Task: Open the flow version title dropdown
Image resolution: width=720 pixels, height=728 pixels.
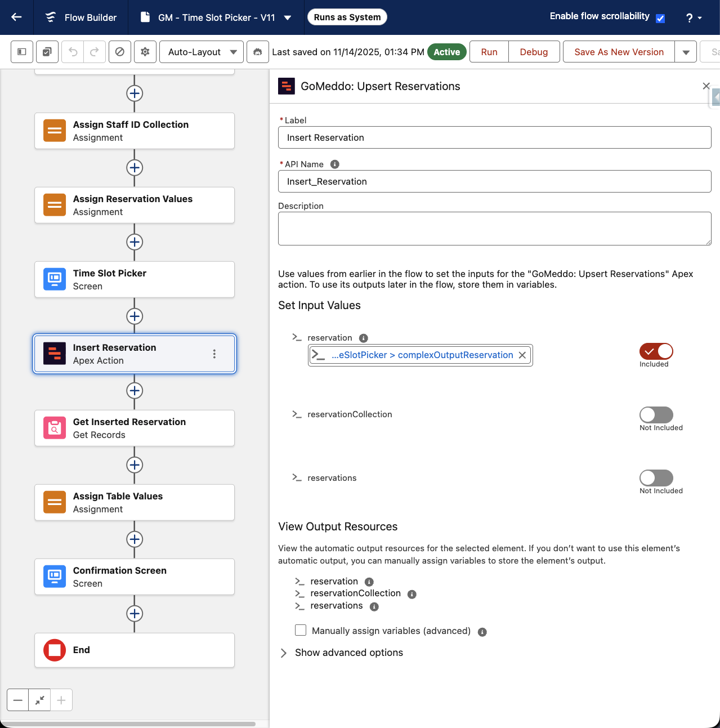Action: pyautogui.click(x=288, y=17)
